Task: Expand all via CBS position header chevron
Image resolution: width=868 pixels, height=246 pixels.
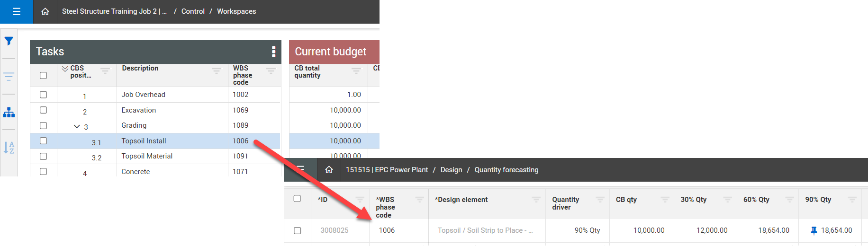Action: [65, 69]
